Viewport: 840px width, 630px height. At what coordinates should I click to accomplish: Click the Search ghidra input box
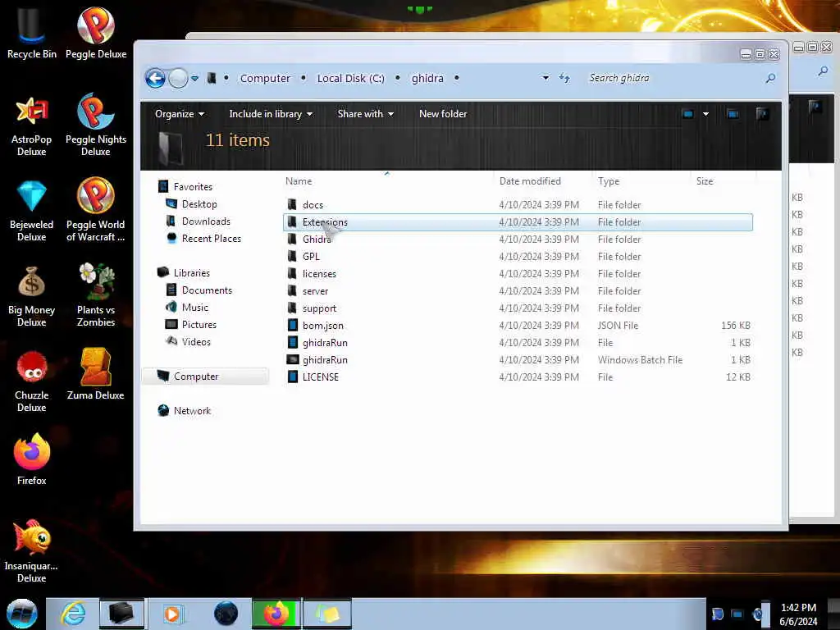point(673,78)
